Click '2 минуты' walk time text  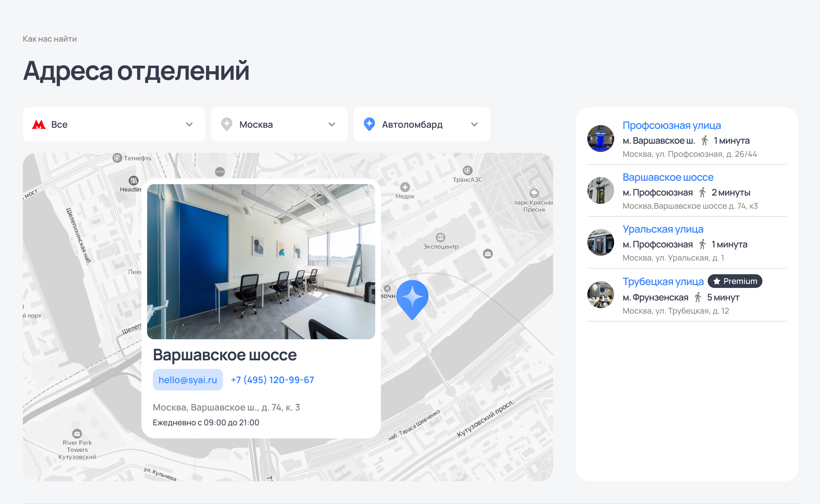[x=731, y=193]
